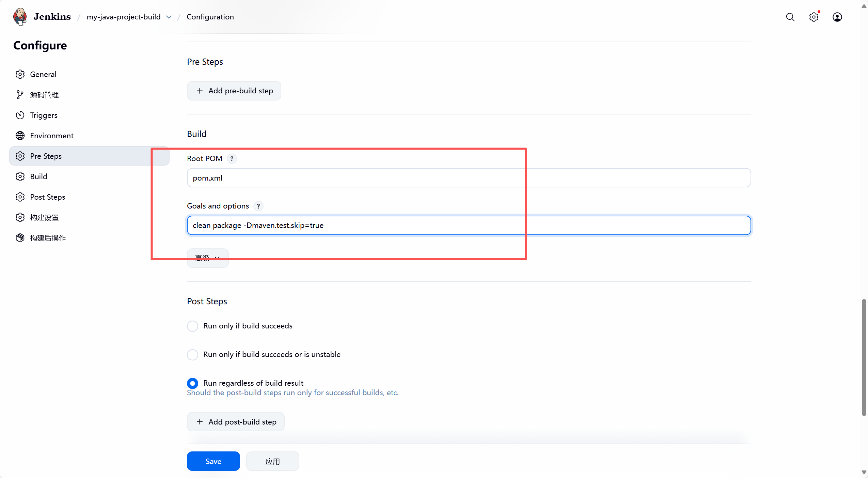Viewport: 868px width, 478px height.
Task: Click the Jenkins butler logo icon
Action: pyautogui.click(x=20, y=17)
